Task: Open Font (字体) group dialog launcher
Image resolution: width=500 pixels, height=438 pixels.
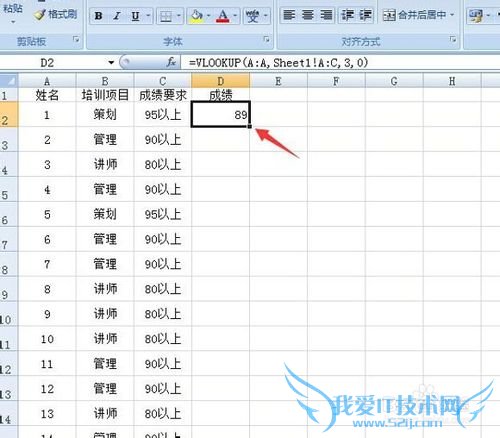Action: (x=266, y=40)
